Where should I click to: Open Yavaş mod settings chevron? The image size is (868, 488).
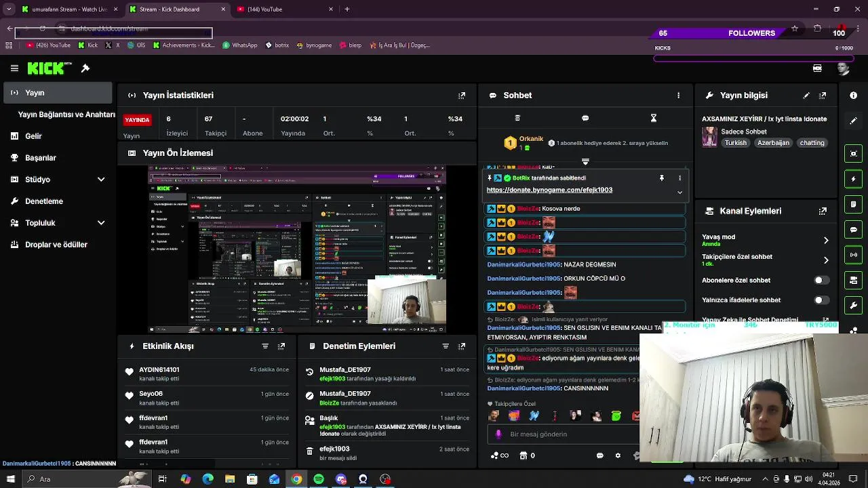coord(826,241)
